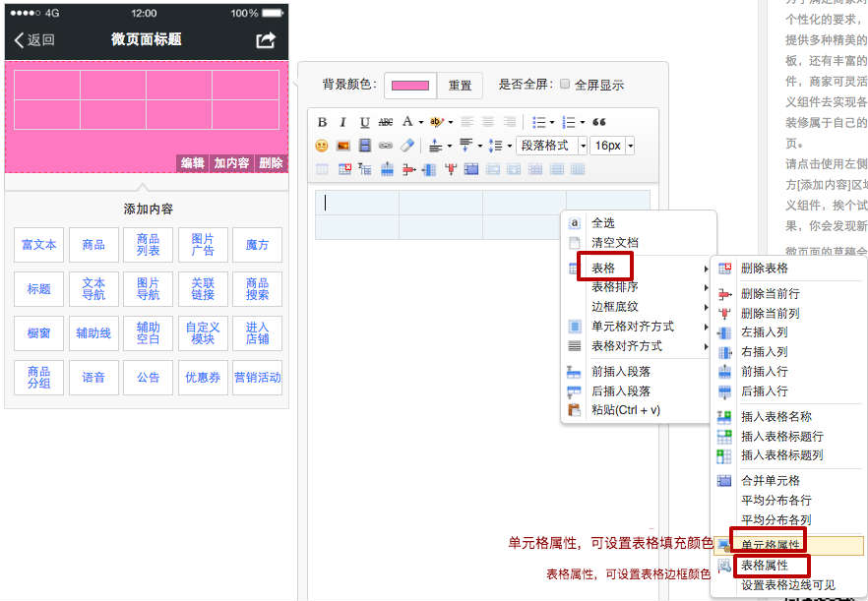Select the eraser clear-format tool
This screenshot has width=868, height=601.
[407, 146]
